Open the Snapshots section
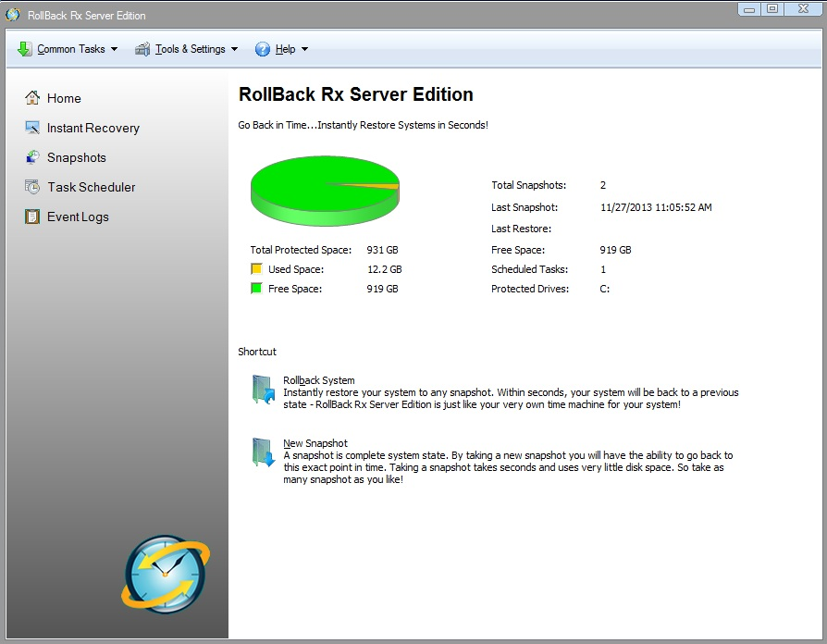This screenshot has height=644, width=827. [77, 157]
